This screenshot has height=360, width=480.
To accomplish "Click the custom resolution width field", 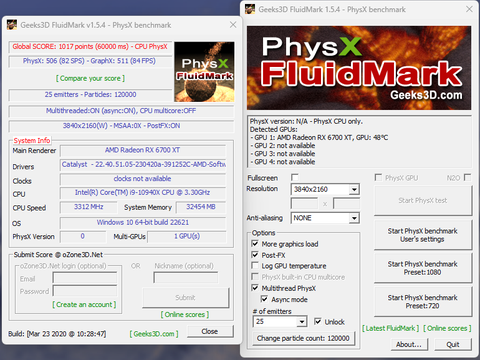I will pos(304,203).
